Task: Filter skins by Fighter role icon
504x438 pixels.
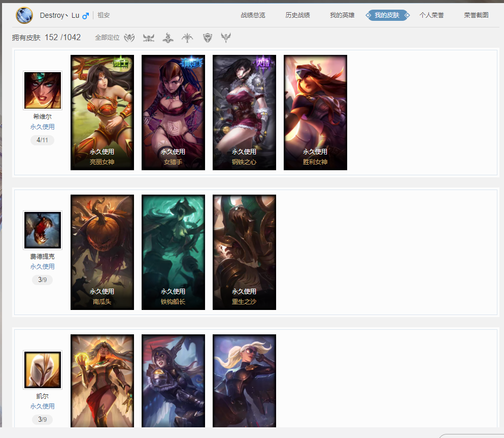Action: (149, 38)
